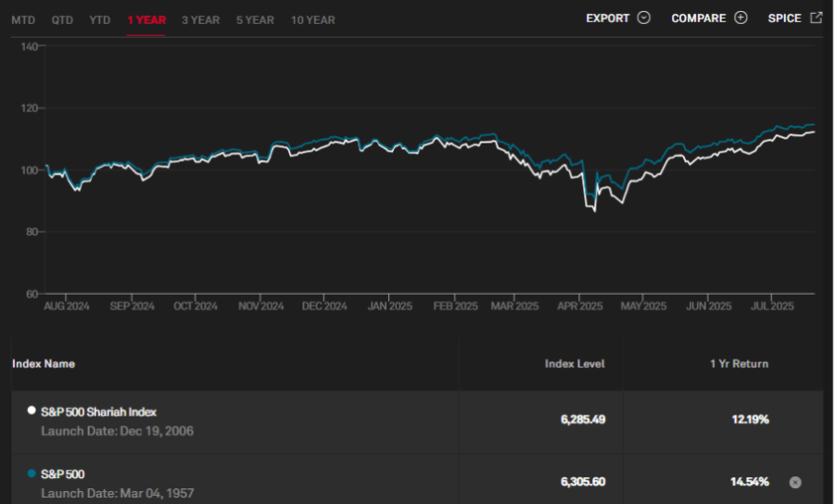The width and height of the screenshot is (835, 504).
Task: Click the EXPORT button label
Action: (608, 19)
